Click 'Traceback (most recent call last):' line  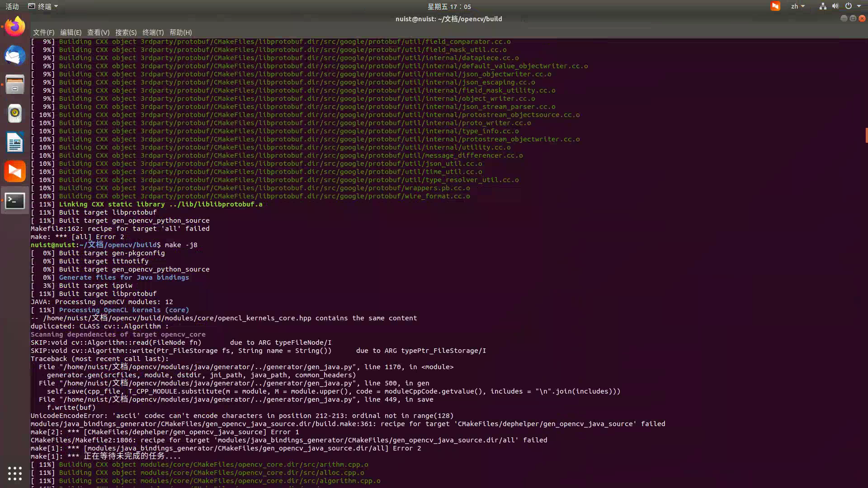99,359
